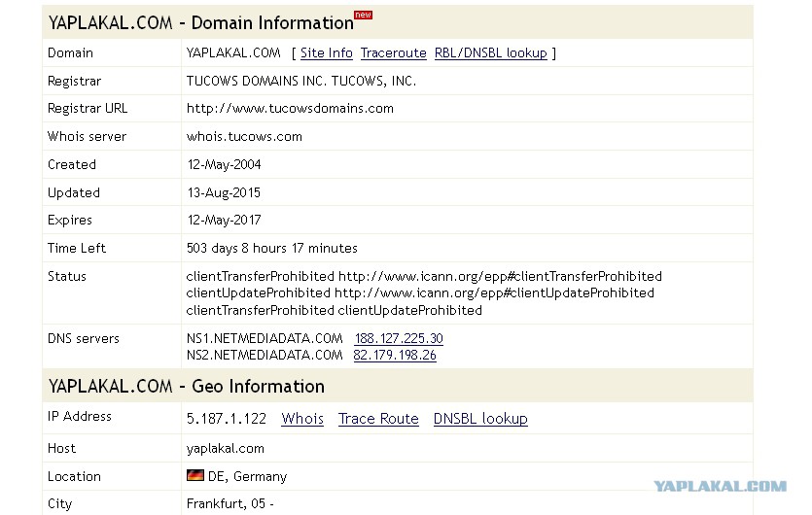Click the YAPLAKAL.COM watermark logo
This screenshot has width=812, height=515.
[x=720, y=487]
